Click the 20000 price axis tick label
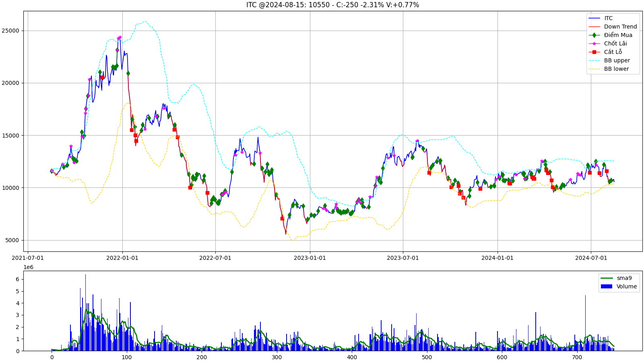644x362 pixels. 11,83
